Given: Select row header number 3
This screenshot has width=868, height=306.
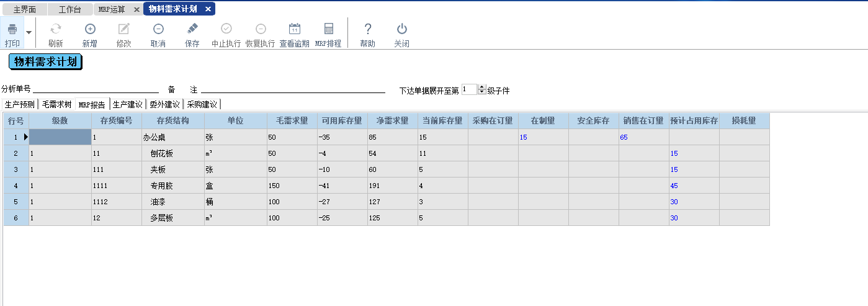Looking at the screenshot, I should point(16,169).
